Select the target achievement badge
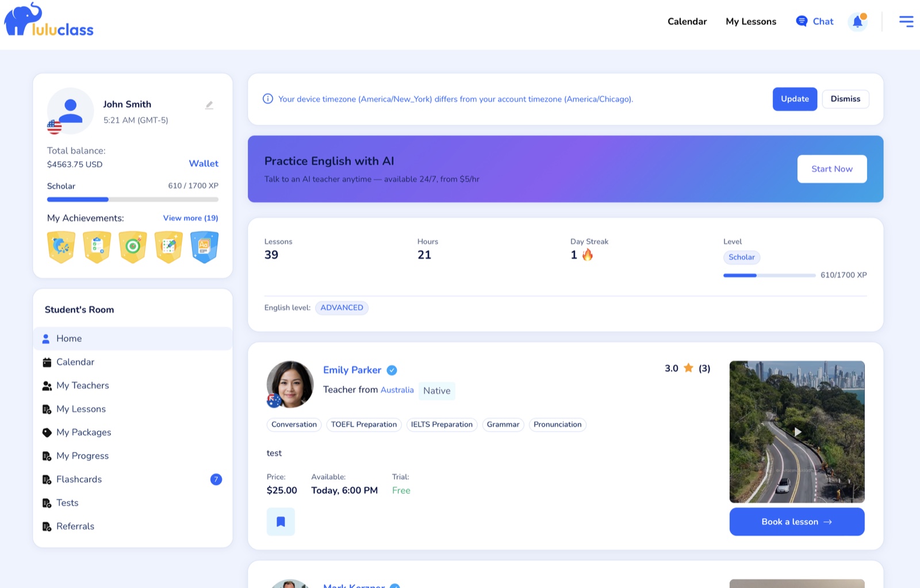 click(x=133, y=247)
